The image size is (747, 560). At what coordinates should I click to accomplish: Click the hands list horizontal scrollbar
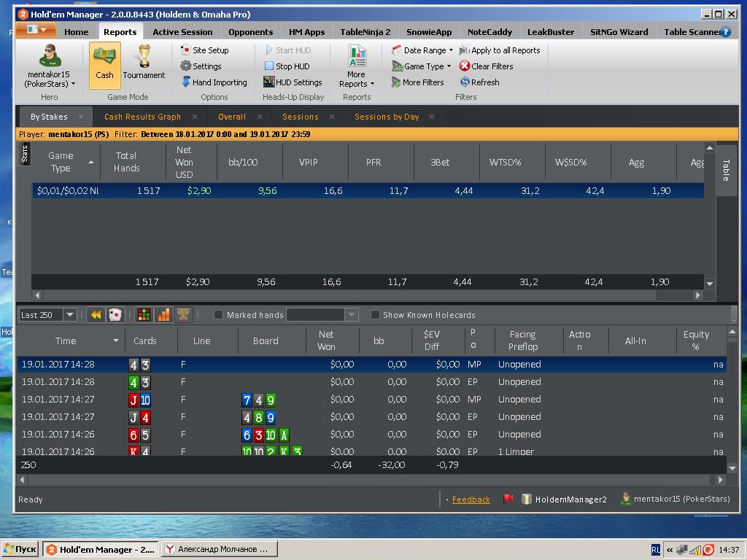[x=371, y=480]
